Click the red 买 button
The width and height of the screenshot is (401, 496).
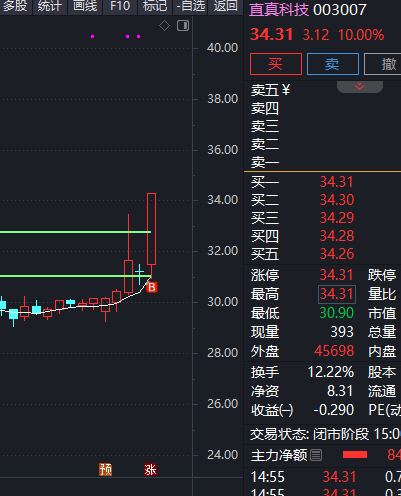[276, 64]
